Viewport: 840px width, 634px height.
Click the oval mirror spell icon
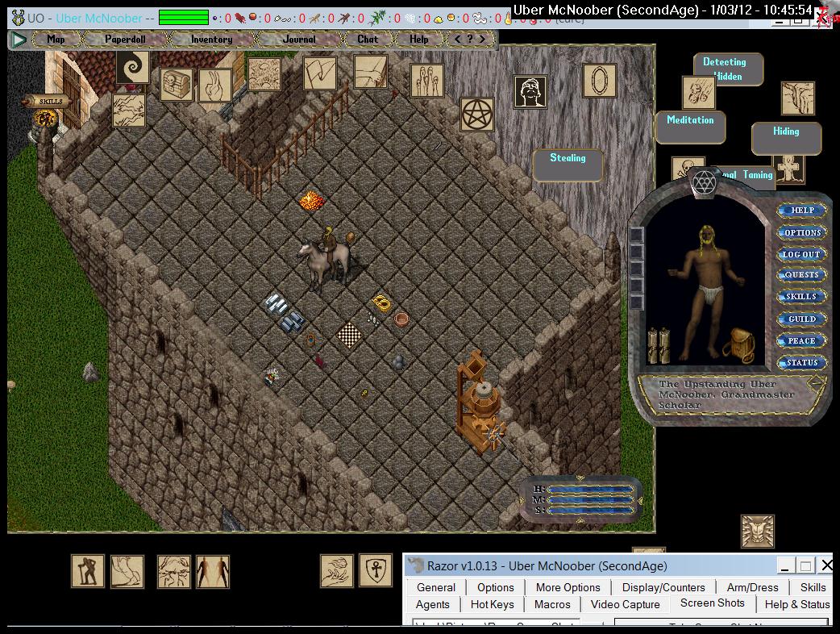tap(599, 81)
